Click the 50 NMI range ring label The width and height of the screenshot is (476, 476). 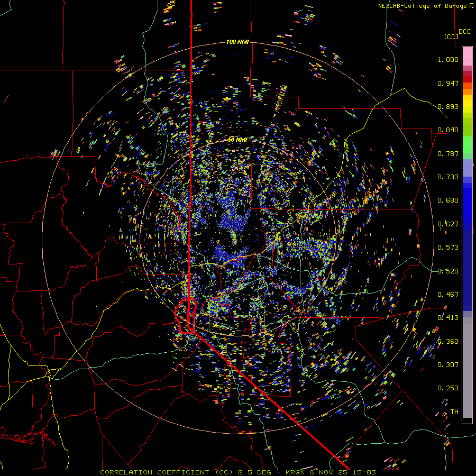point(237,140)
